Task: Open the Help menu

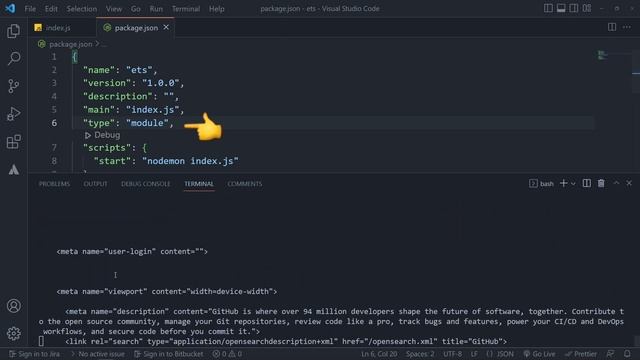Action: pyautogui.click(x=217, y=9)
